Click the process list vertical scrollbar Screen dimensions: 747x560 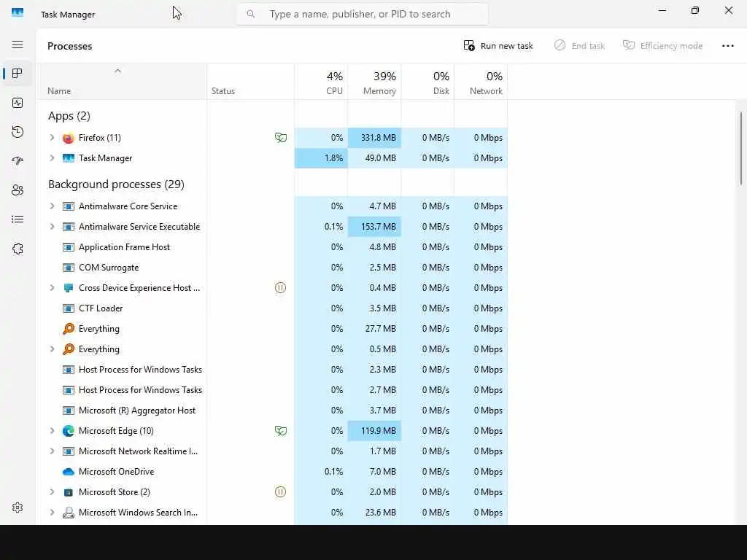coord(741,148)
